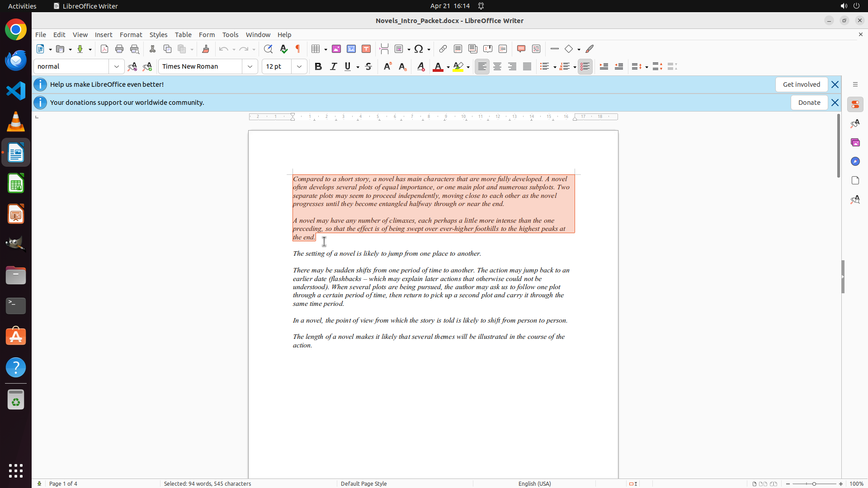The width and height of the screenshot is (868, 488).
Task: Open the Format menu
Action: tap(131, 35)
